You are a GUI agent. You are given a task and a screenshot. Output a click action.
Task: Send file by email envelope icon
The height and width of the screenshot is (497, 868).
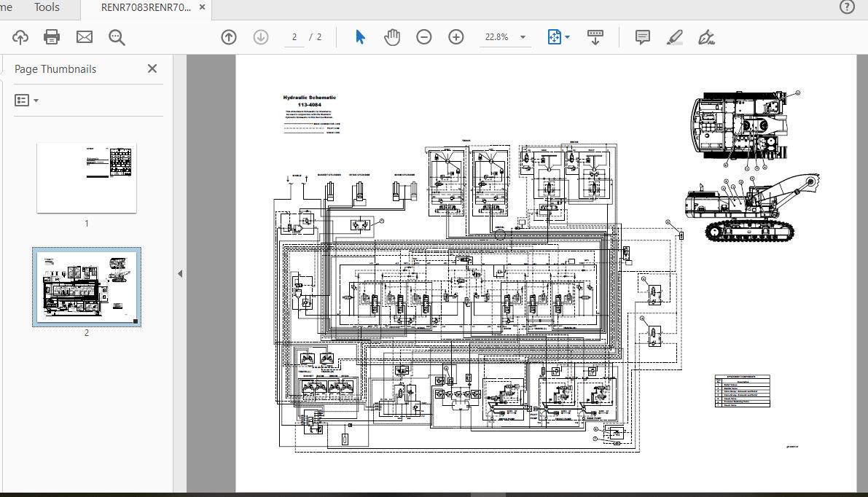point(85,37)
